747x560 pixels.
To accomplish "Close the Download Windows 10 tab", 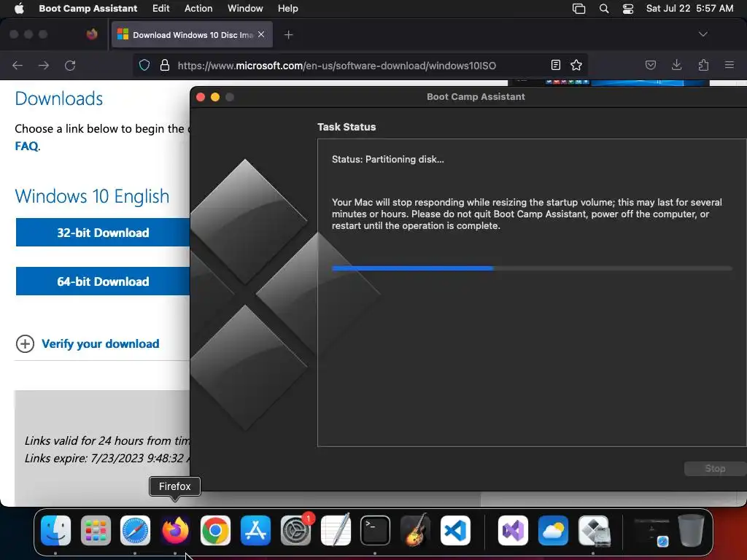I will pos(261,34).
